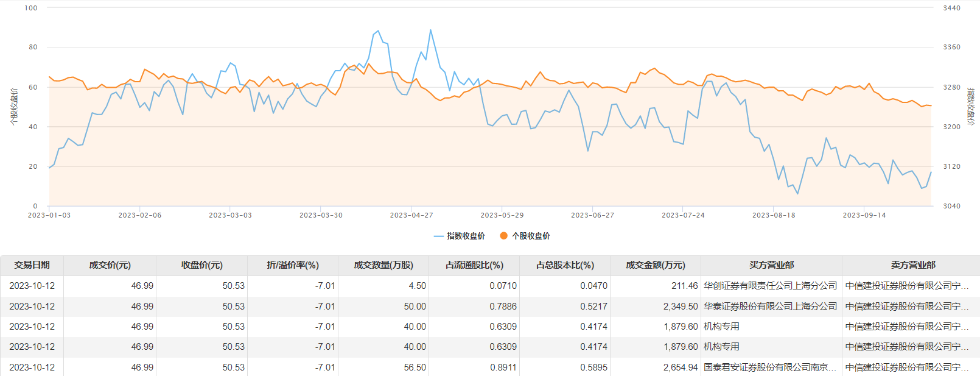
Task: Open 华创证券有限责任公司上海分公司 buyer link
Action: (770, 286)
